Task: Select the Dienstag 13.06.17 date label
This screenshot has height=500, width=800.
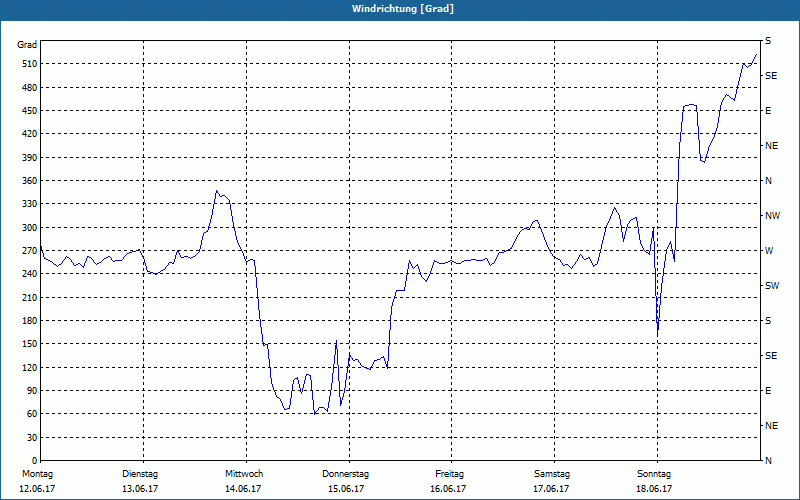Action: click(x=140, y=481)
